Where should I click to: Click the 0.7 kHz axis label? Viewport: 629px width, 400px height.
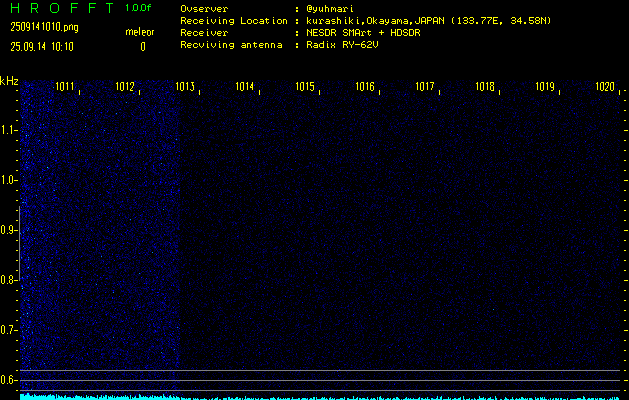pyautogui.click(x=7, y=330)
